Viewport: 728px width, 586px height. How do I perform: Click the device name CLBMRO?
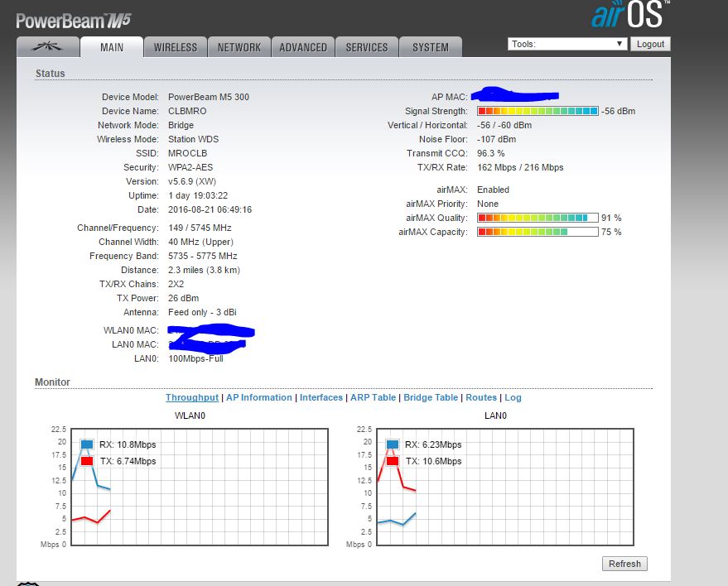click(x=187, y=111)
